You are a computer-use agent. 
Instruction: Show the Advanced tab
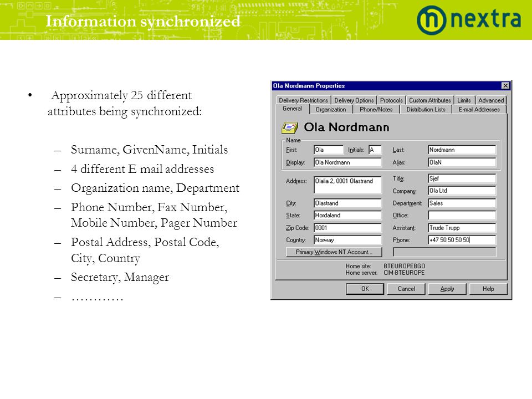(491, 100)
